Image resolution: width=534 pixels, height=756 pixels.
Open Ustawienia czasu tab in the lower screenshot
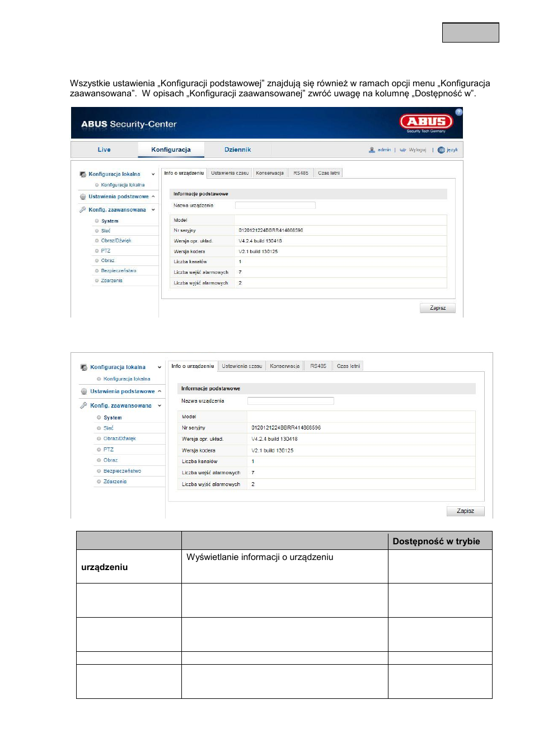pyautogui.click(x=242, y=366)
